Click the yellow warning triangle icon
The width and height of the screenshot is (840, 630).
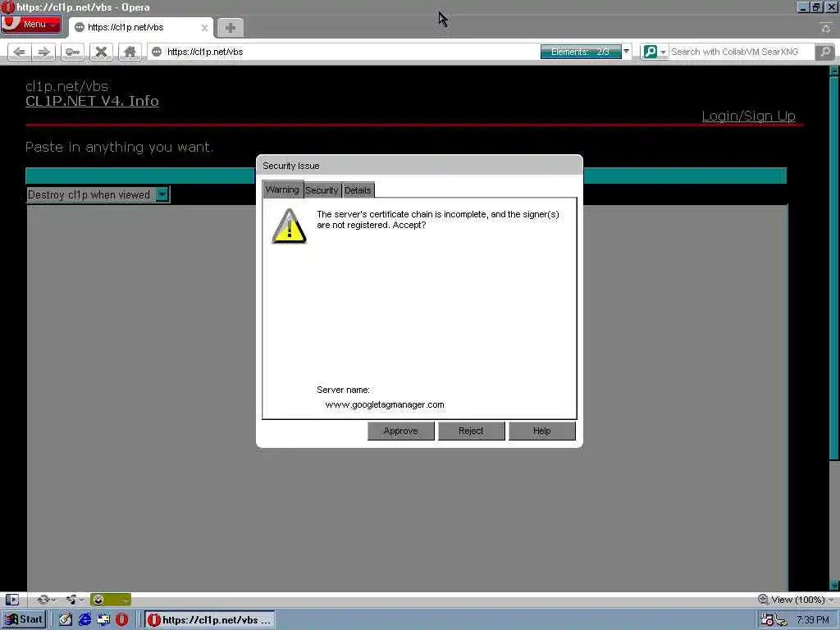click(x=290, y=226)
